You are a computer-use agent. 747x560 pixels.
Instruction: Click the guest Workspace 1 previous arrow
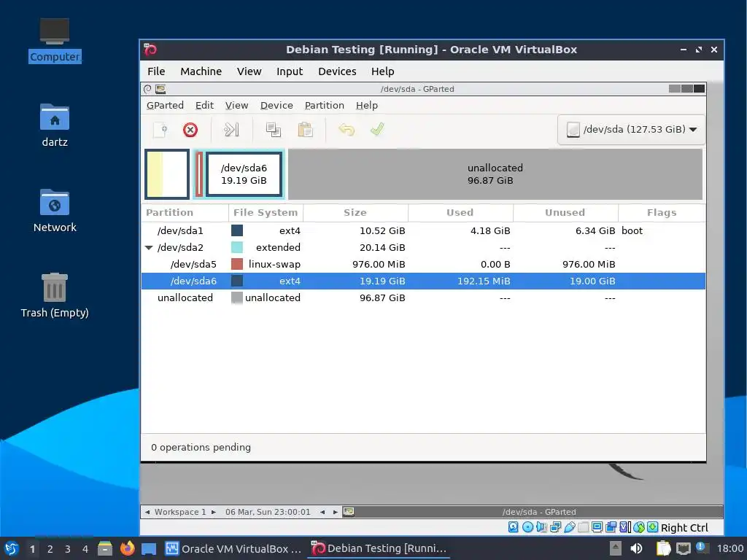coord(147,513)
